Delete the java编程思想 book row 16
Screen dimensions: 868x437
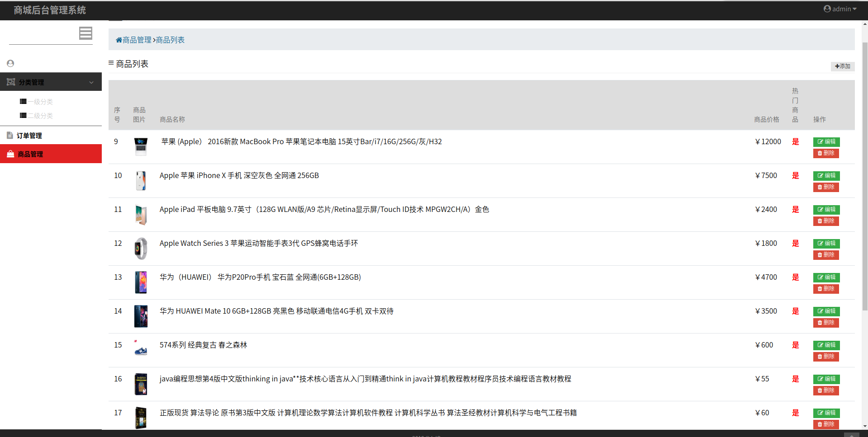826,390
